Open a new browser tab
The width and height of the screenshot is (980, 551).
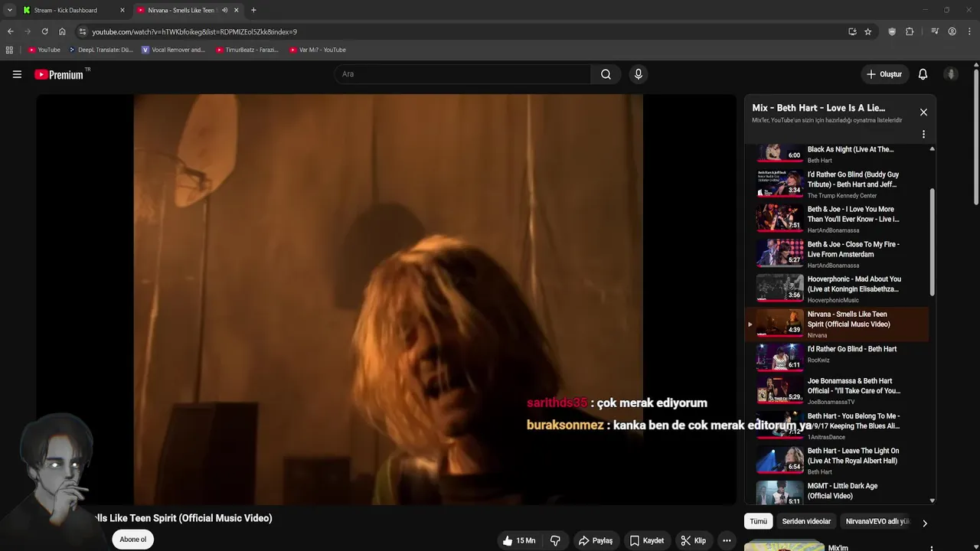coord(253,10)
